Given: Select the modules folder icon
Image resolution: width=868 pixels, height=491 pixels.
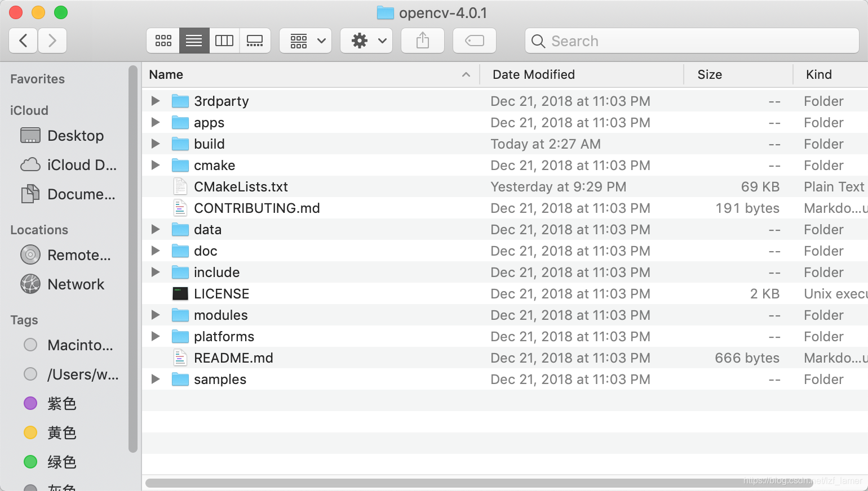Looking at the screenshot, I should click(180, 315).
